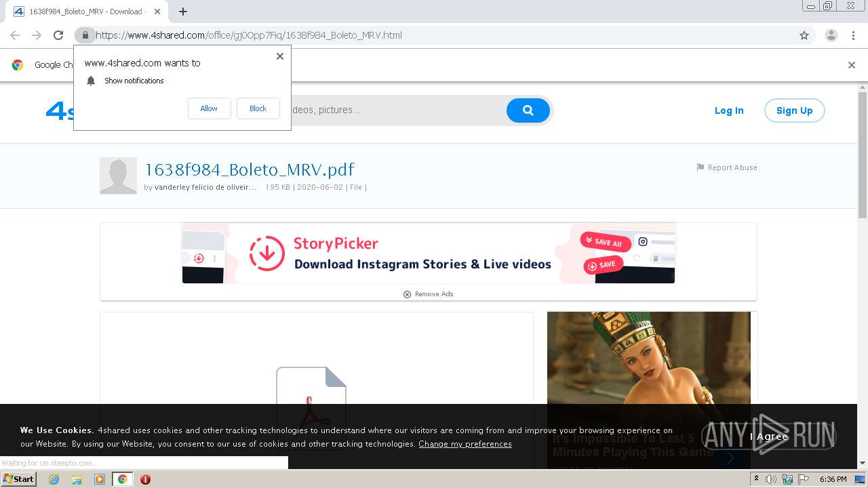This screenshot has width=868, height=488.
Task: Click the browser back arrow
Action: pos(15,35)
